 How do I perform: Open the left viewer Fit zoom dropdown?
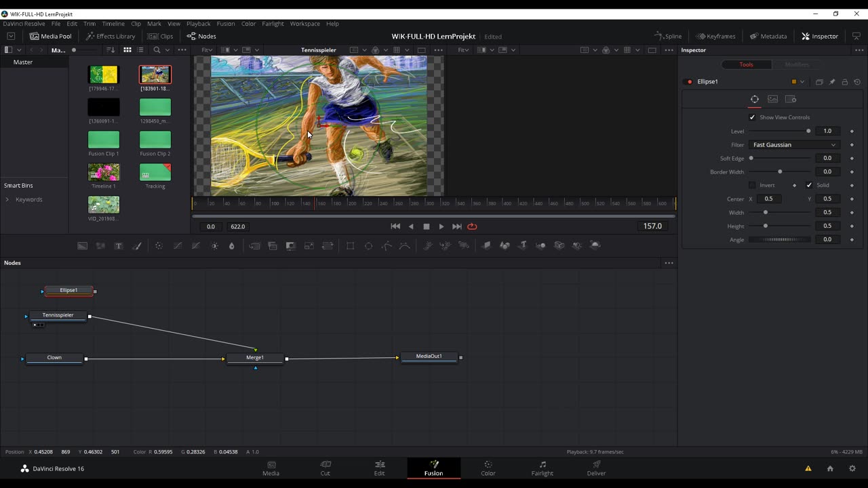pyautogui.click(x=207, y=50)
